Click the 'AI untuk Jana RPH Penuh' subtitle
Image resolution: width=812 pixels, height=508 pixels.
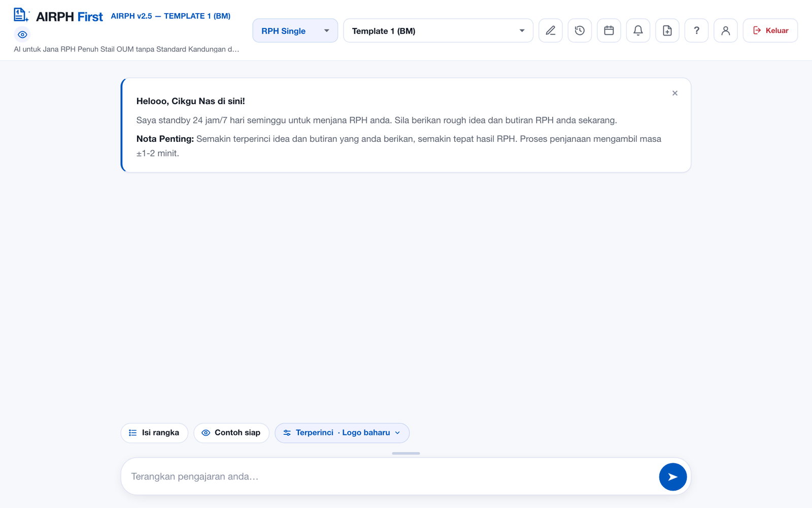[x=126, y=49]
